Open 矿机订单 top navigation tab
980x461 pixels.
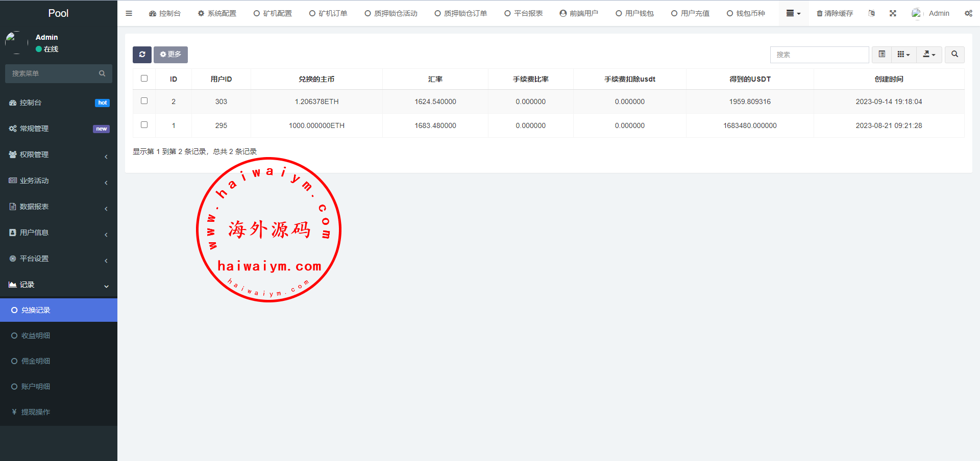point(328,13)
